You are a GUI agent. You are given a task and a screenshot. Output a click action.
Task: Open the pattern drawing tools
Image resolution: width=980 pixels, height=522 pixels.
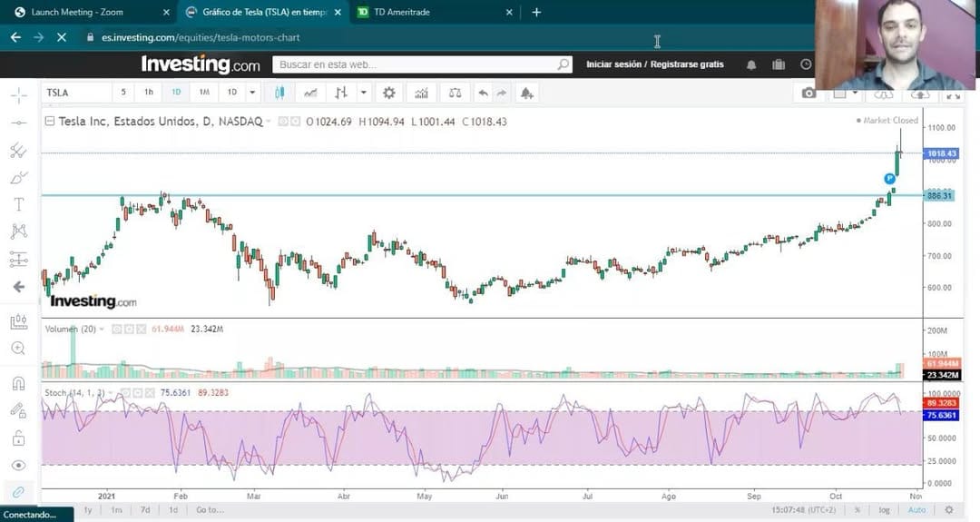pos(19,231)
